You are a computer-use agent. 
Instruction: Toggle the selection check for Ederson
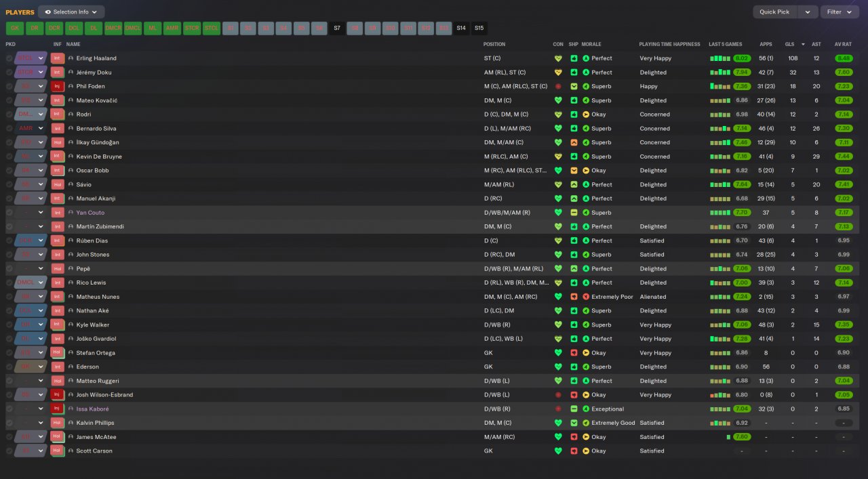pos(9,367)
